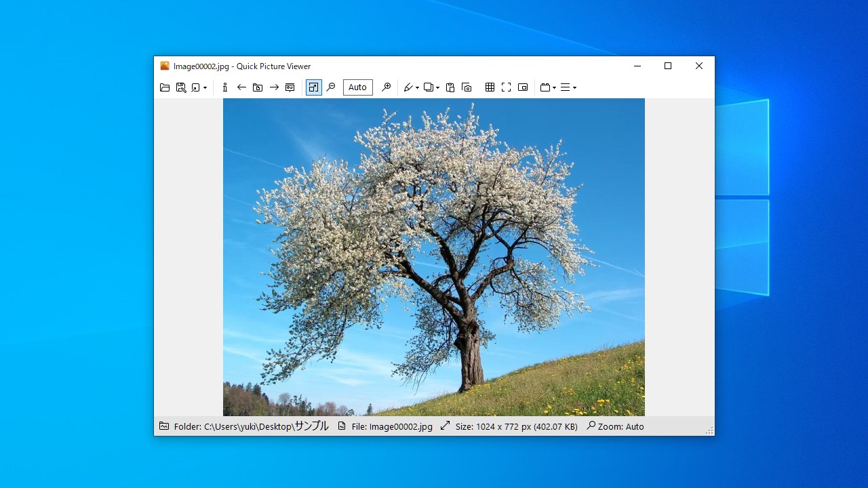Toggle the auto zoom fit button
Screen dimensions: 868x488
tap(313, 87)
